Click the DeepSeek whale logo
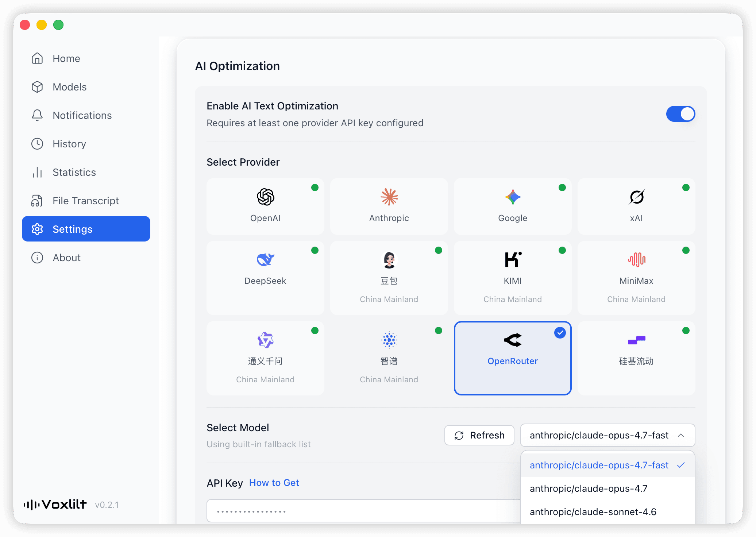 tap(265, 260)
